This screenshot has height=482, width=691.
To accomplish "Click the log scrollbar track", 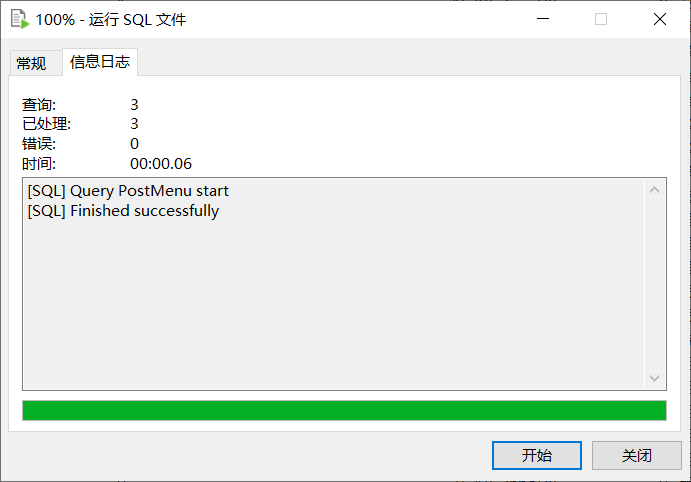I will 654,284.
